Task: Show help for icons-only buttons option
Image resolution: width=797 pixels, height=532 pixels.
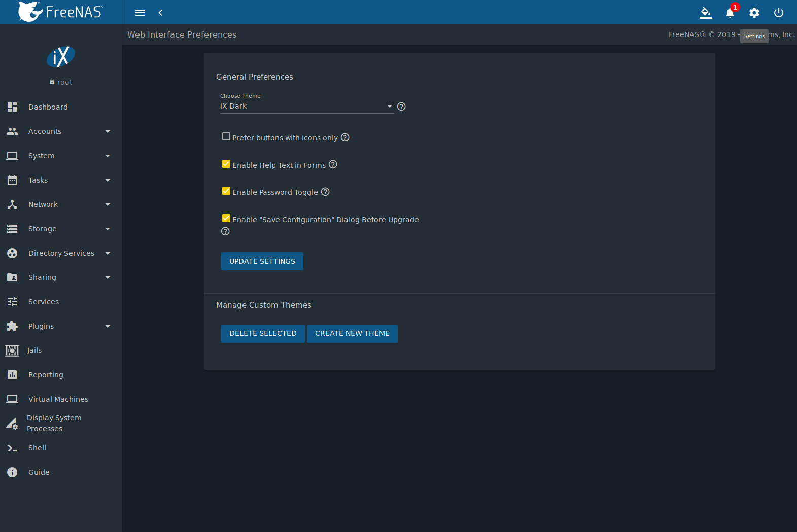Action: tap(345, 137)
